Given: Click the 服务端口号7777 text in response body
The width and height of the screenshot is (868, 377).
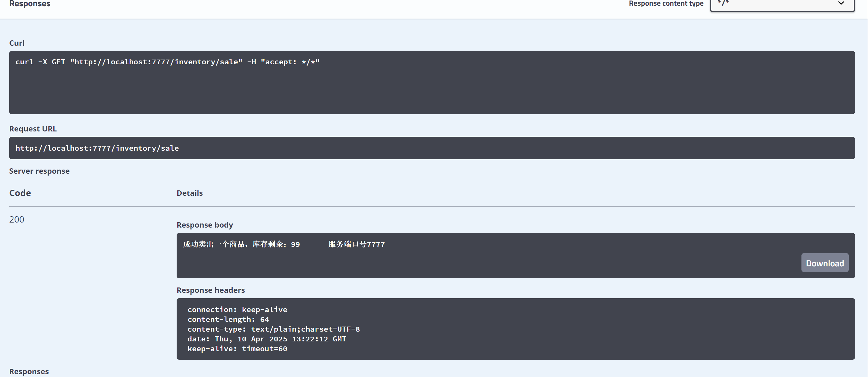Looking at the screenshot, I should coord(356,244).
